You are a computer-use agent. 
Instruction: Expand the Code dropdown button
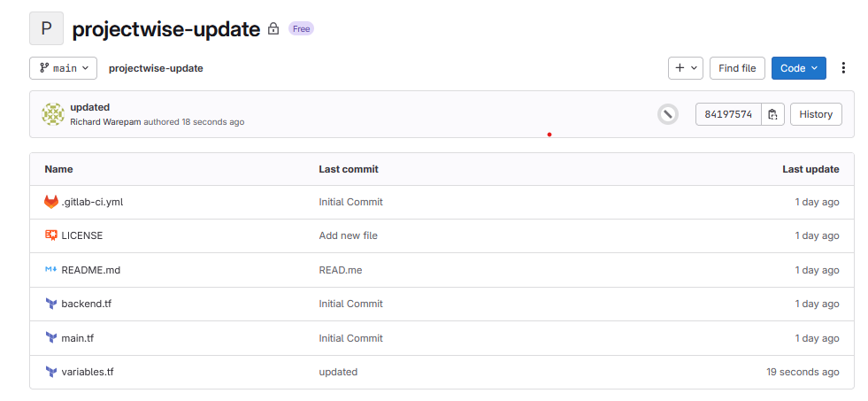click(x=798, y=68)
